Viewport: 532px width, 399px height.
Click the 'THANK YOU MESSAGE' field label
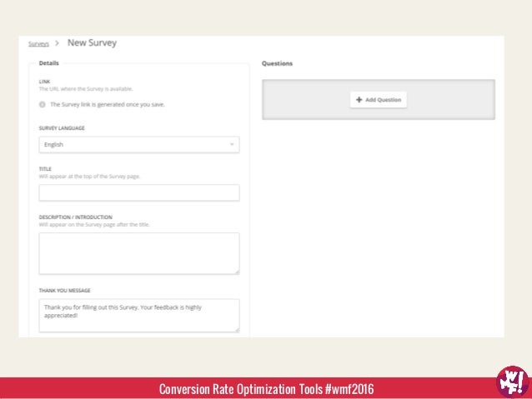click(x=65, y=291)
